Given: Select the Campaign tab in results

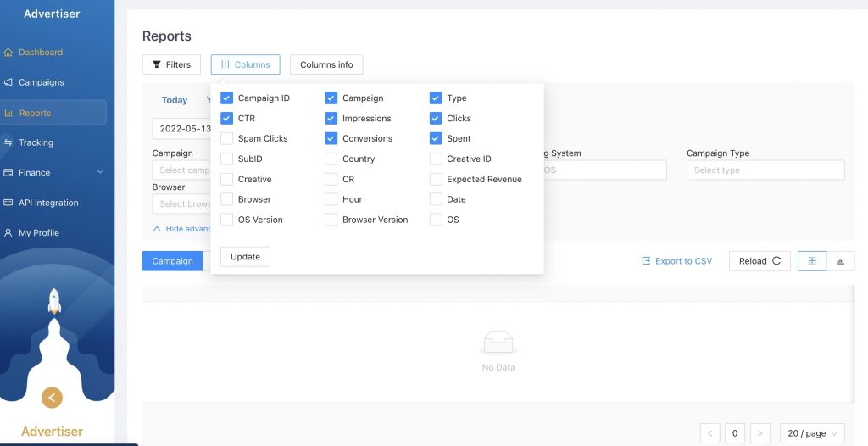Looking at the screenshot, I should click(172, 261).
